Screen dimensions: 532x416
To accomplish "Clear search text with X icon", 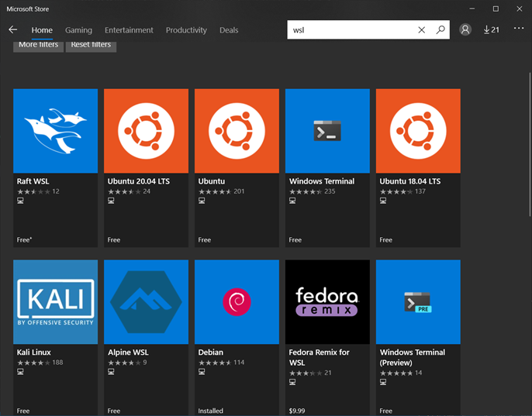I will coord(422,30).
